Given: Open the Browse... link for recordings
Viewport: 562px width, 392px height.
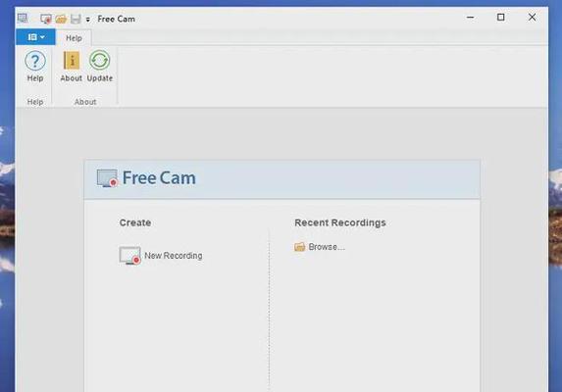Looking at the screenshot, I should coord(327,247).
